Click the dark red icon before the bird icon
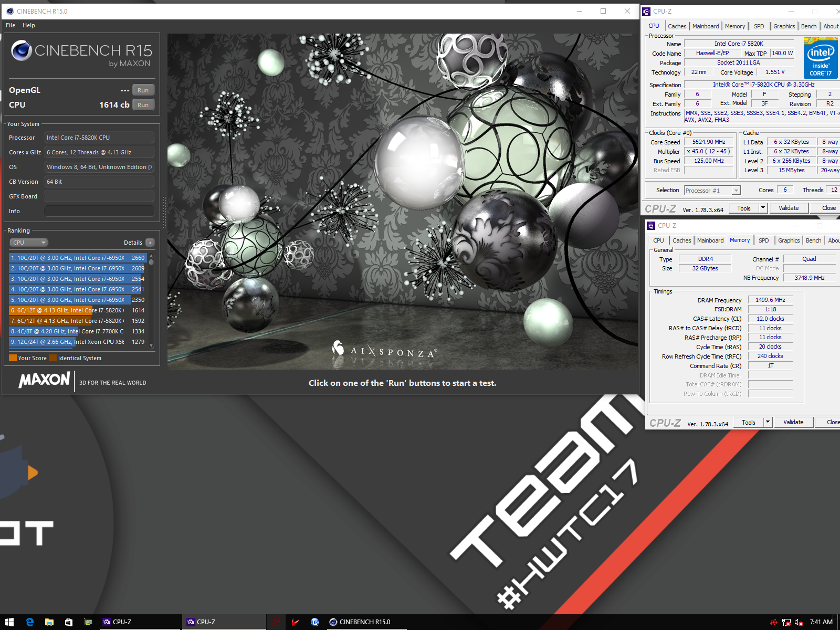Image resolution: width=840 pixels, height=630 pixels. [277, 622]
